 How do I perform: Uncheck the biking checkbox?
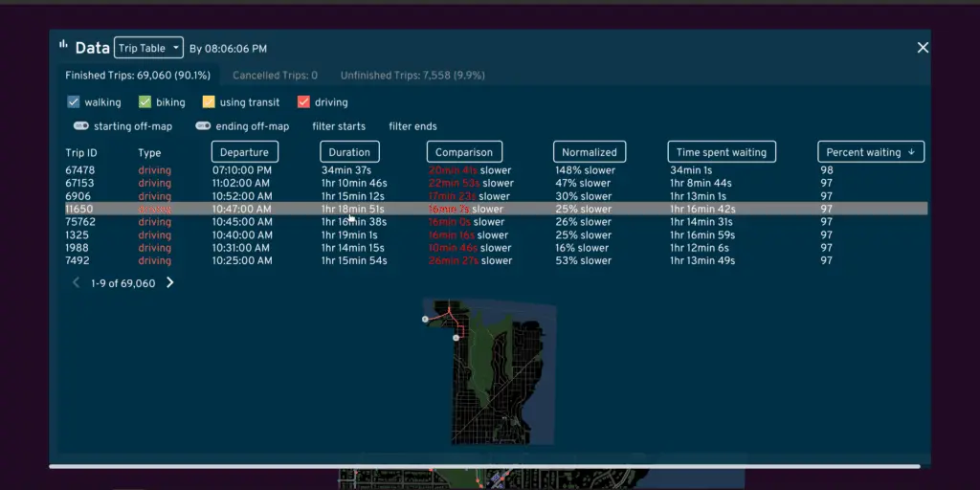pyautogui.click(x=145, y=102)
